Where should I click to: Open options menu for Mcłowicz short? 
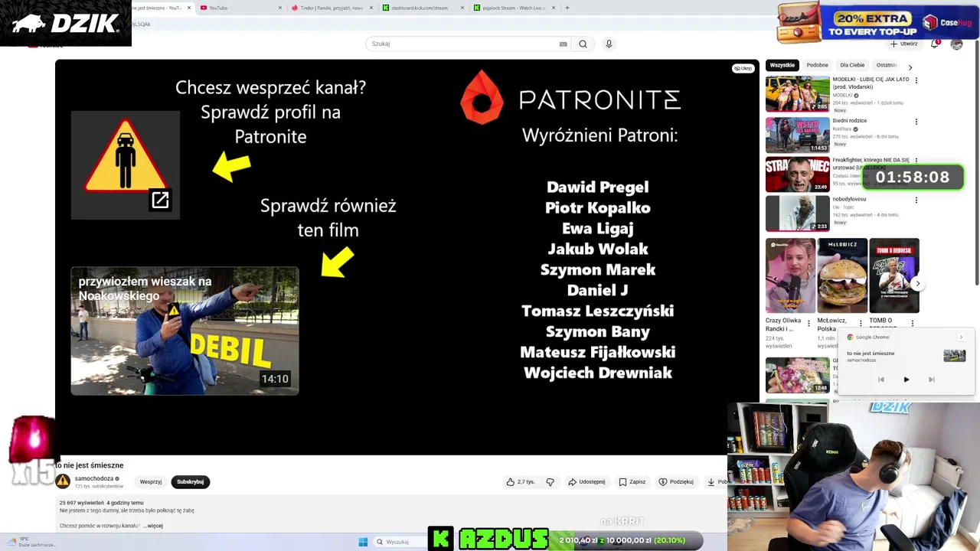(861, 324)
